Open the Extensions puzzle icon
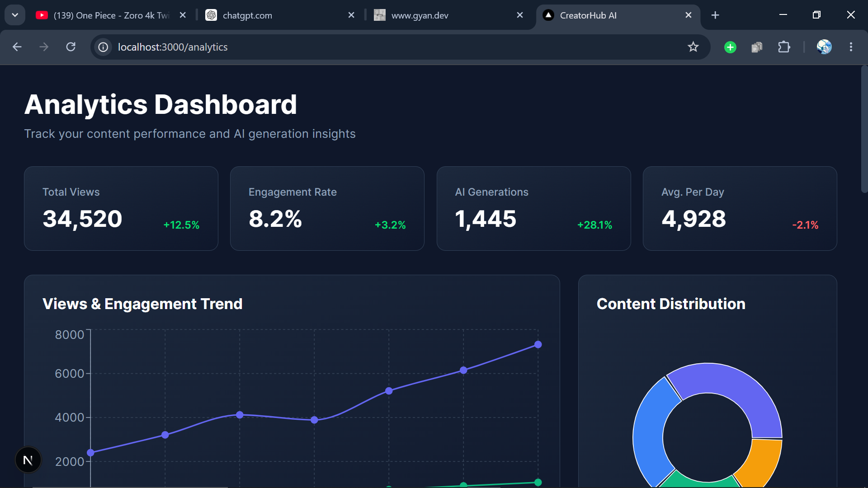868x488 pixels. coord(784,47)
